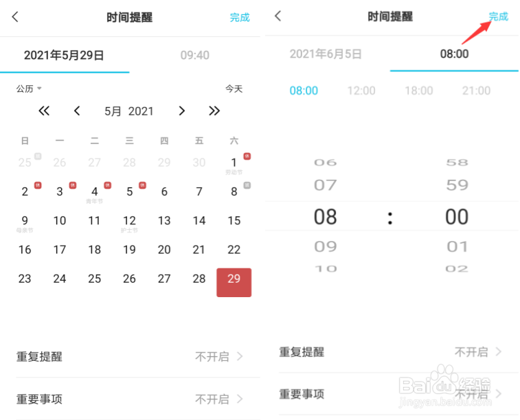Open the 公历 calendar type dropdown
520x420 pixels.
click(29, 89)
